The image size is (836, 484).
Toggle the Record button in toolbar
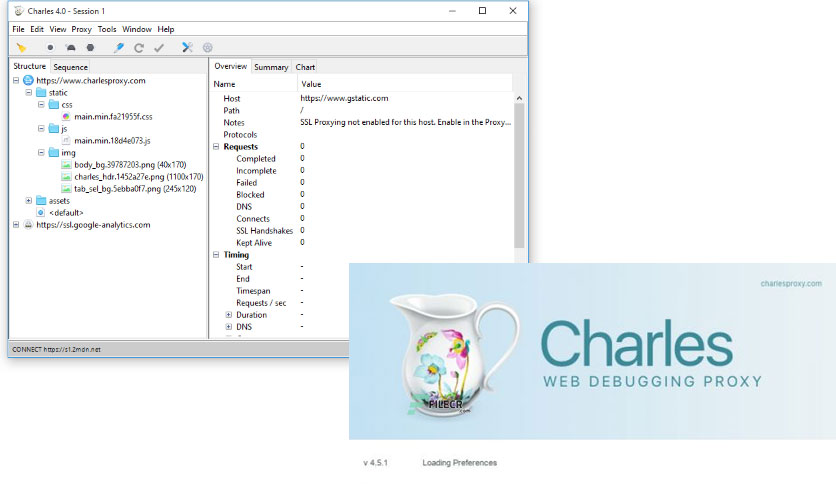50,47
